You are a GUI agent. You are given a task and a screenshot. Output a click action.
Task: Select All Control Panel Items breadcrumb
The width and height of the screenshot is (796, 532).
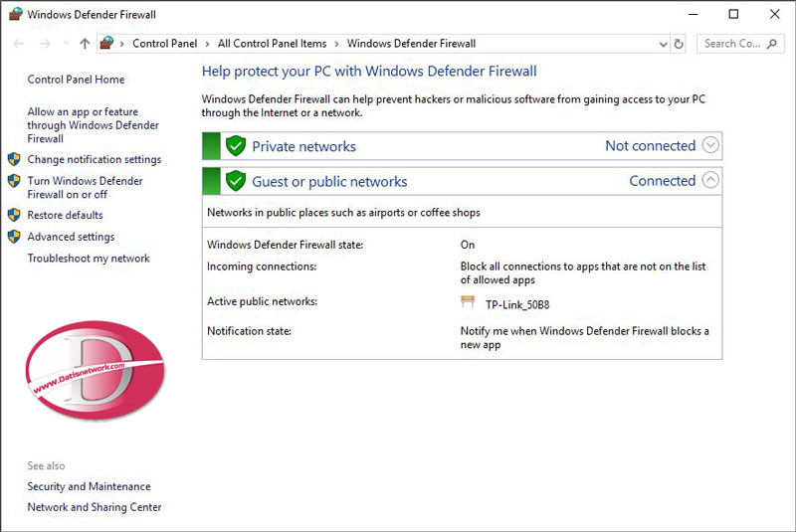(272, 44)
